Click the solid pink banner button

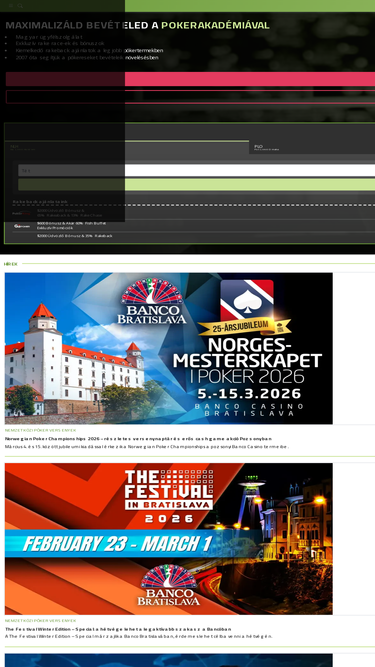pos(190,79)
